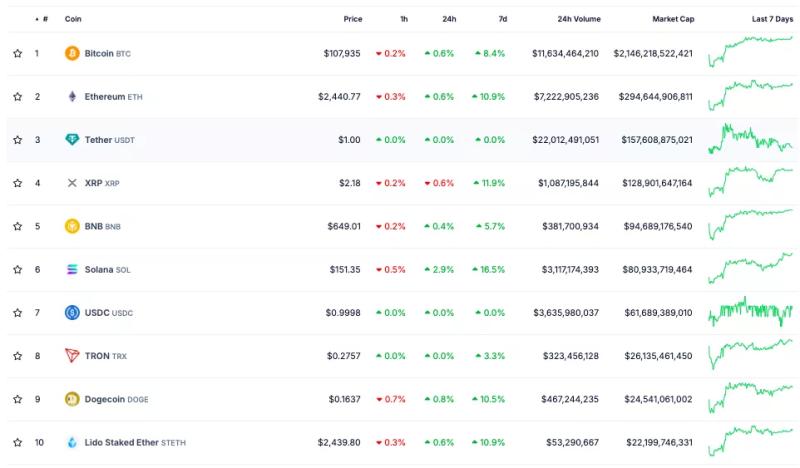Click the Tether coin logo icon
This screenshot has height=468, width=800.
[x=72, y=139]
